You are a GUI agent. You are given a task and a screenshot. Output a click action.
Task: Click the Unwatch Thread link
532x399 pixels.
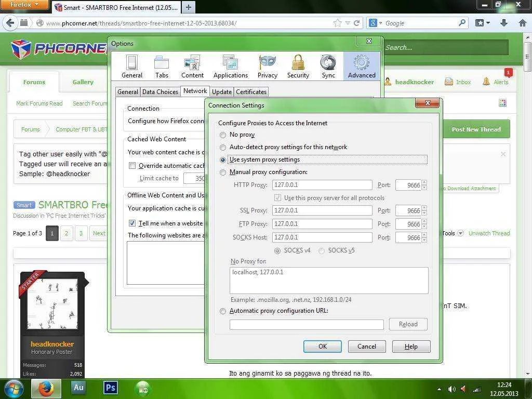click(489, 233)
